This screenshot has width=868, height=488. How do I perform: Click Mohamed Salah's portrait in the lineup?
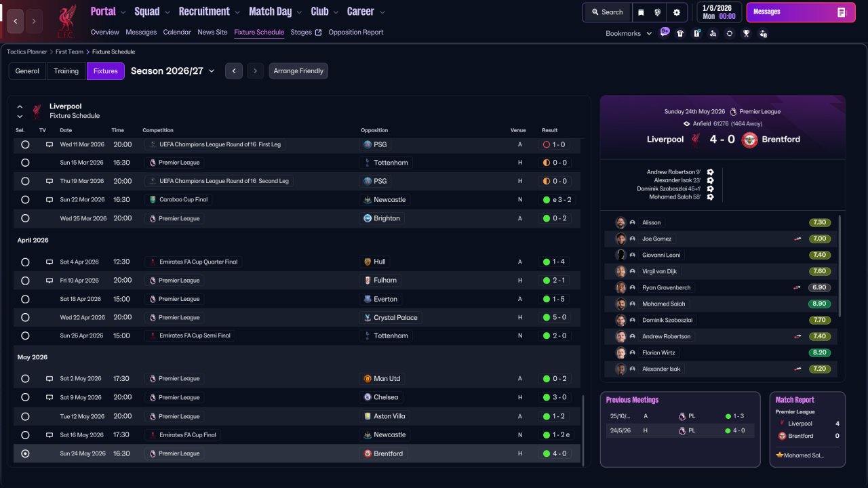click(x=620, y=304)
